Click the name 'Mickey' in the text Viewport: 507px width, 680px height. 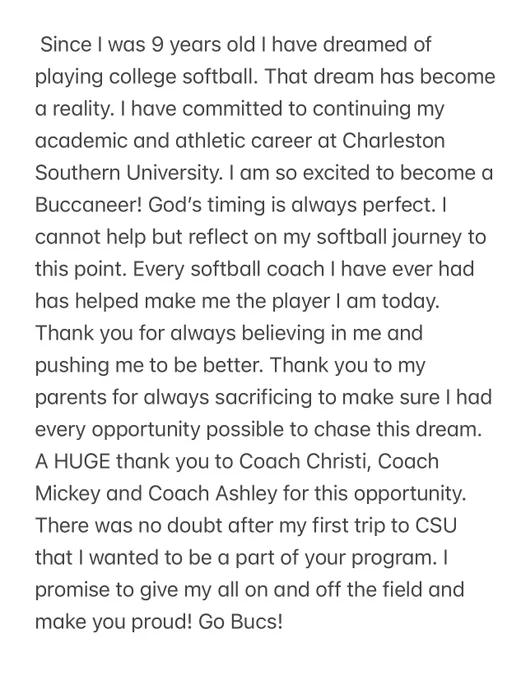(x=67, y=494)
